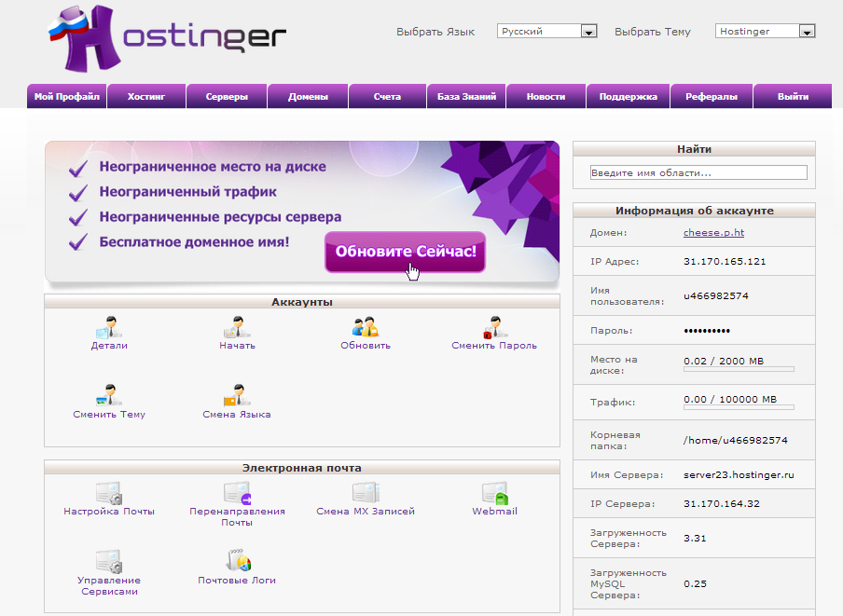Click the root folder /home/u466982574

click(x=735, y=441)
